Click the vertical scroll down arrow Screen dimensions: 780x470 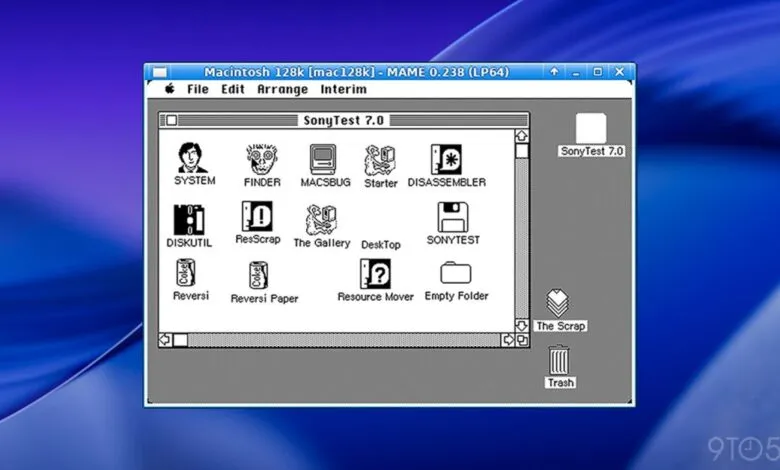521,326
